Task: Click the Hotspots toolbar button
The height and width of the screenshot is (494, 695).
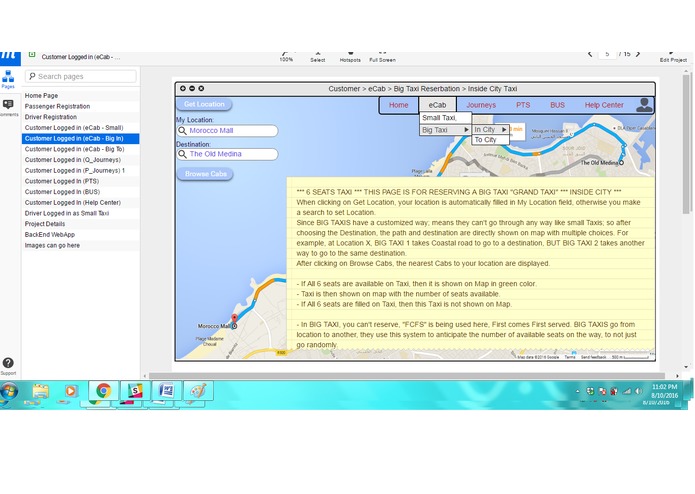Action: tap(350, 57)
